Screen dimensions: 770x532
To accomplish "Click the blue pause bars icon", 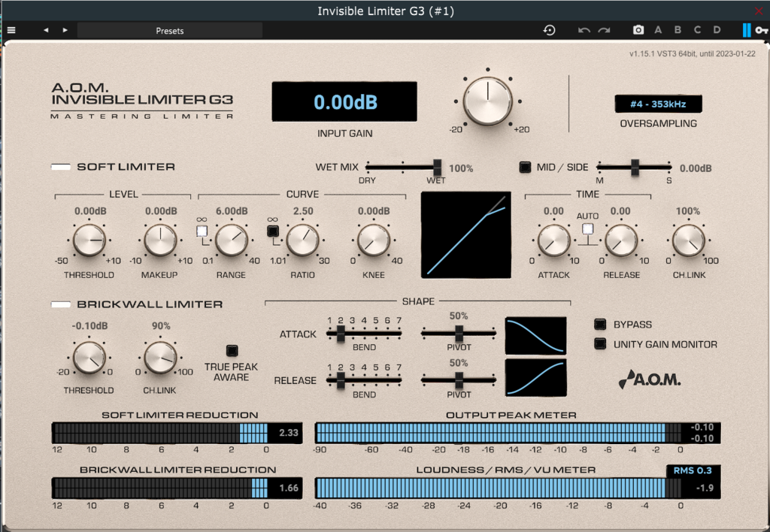I will pyautogui.click(x=747, y=30).
